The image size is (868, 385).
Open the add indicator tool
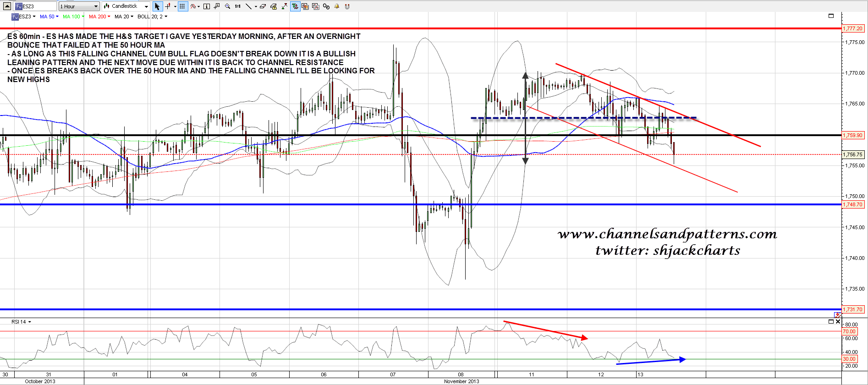pos(193,6)
